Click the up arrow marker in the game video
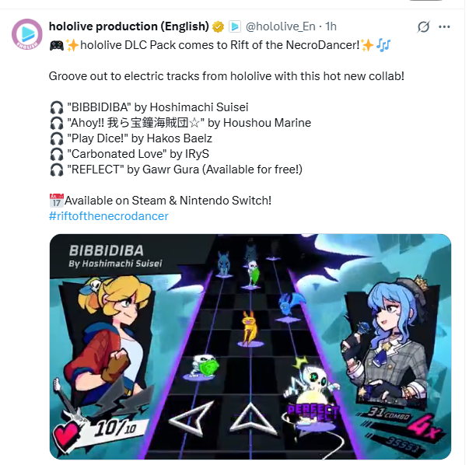Image resolution: width=476 pixels, height=465 pixels. pyautogui.click(x=253, y=418)
